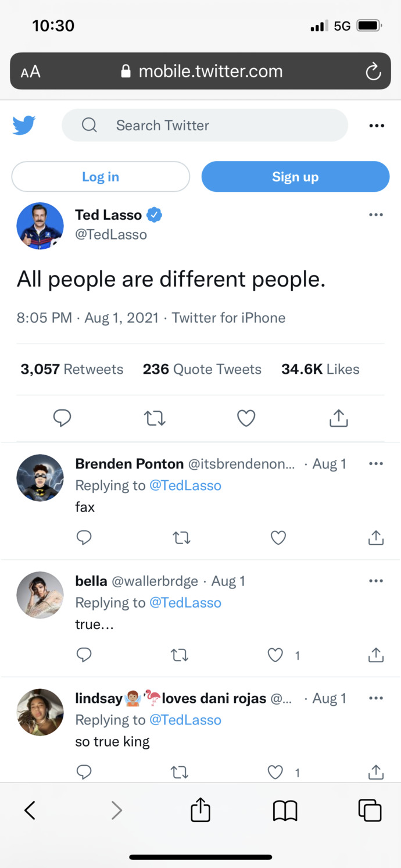Tap the Log in button

[101, 177]
